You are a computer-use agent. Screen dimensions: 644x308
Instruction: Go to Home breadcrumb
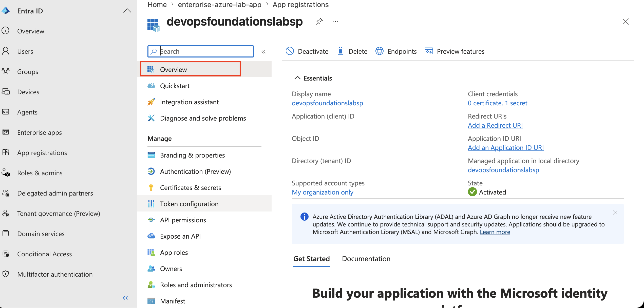pos(157,5)
